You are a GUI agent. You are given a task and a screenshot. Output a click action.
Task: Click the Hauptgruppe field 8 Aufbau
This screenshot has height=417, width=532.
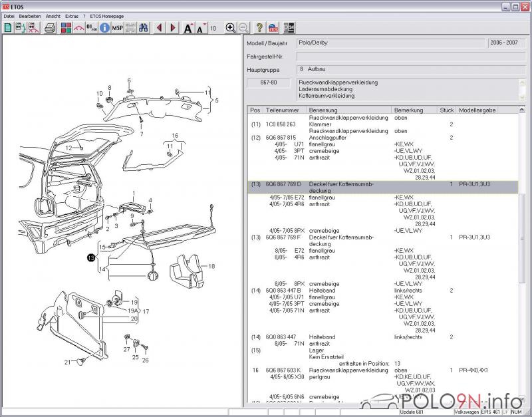click(411, 70)
